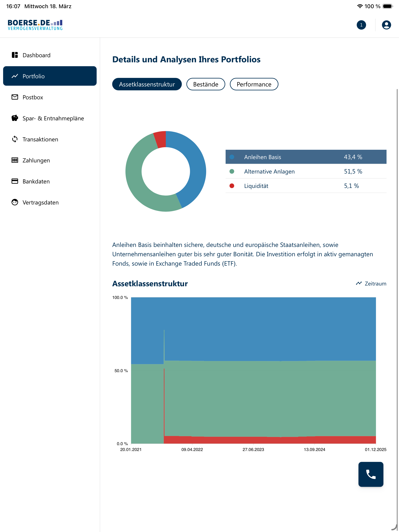Viewport: 399px width, 532px height.
Task: Click the piggy bank savings icon
Action: pos(15,118)
